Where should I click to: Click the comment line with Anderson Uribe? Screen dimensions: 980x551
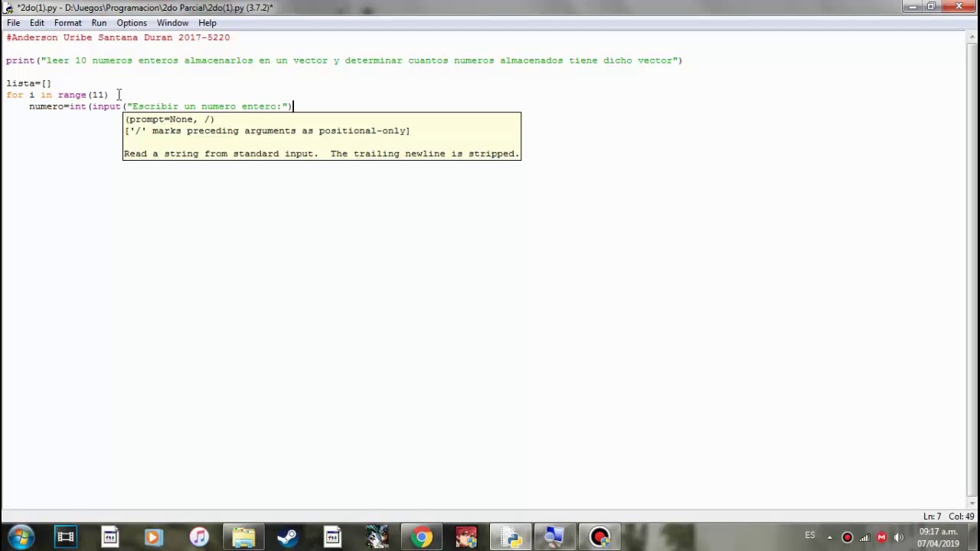click(118, 37)
